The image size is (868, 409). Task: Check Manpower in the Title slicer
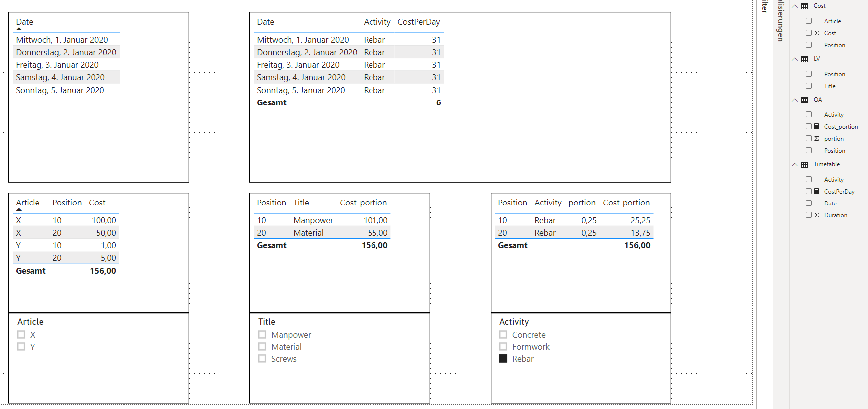click(262, 335)
